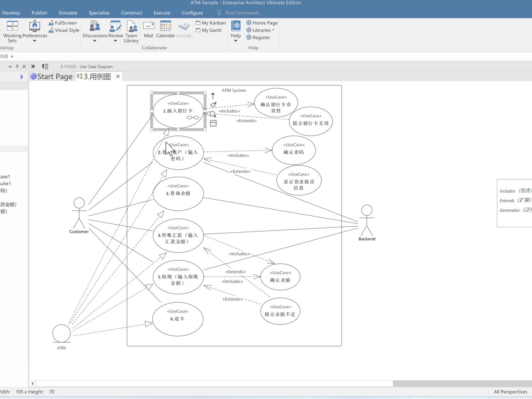
Task: Pin the left side panel
Action: coord(17,66)
